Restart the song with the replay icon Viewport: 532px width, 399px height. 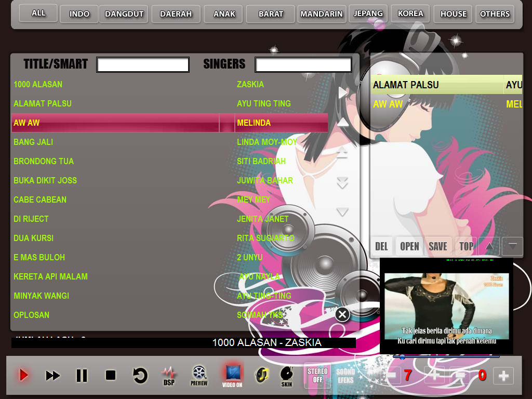(139, 375)
